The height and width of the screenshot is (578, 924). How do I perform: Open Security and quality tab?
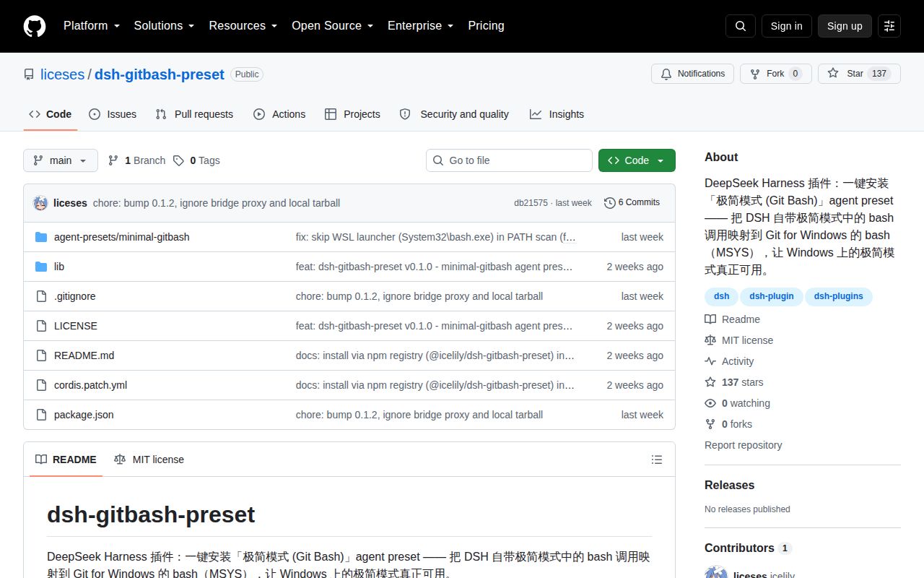click(454, 114)
